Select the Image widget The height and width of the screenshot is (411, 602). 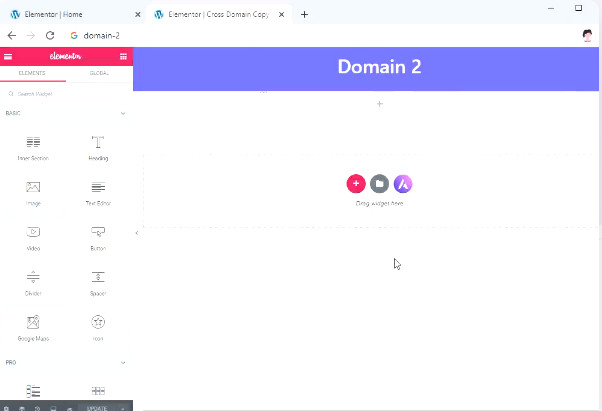coord(33,193)
